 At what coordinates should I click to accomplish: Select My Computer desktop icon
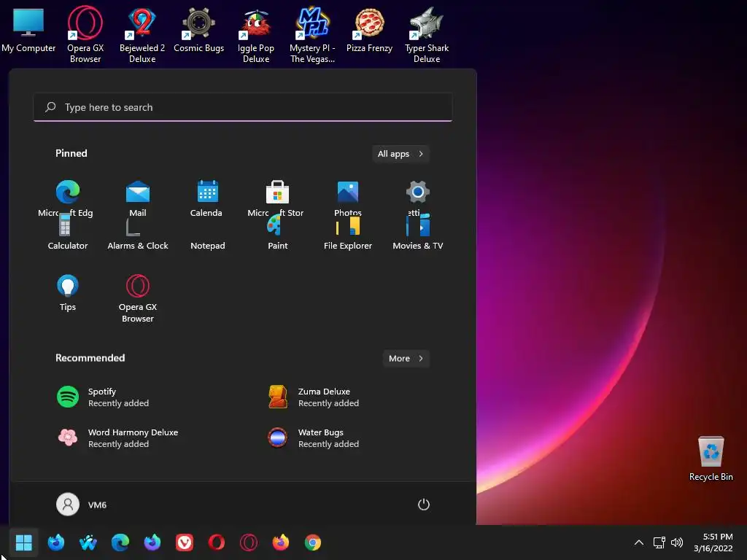[28, 29]
